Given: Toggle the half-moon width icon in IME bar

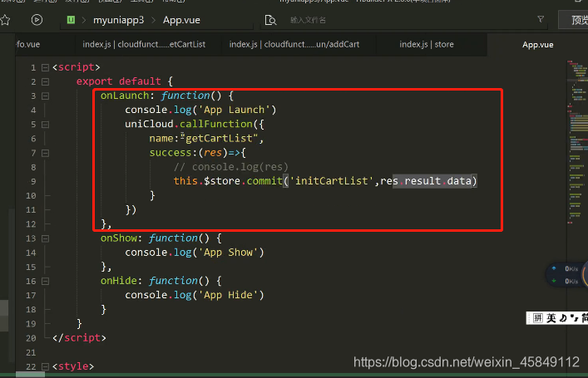Looking at the screenshot, I should tap(563, 318).
